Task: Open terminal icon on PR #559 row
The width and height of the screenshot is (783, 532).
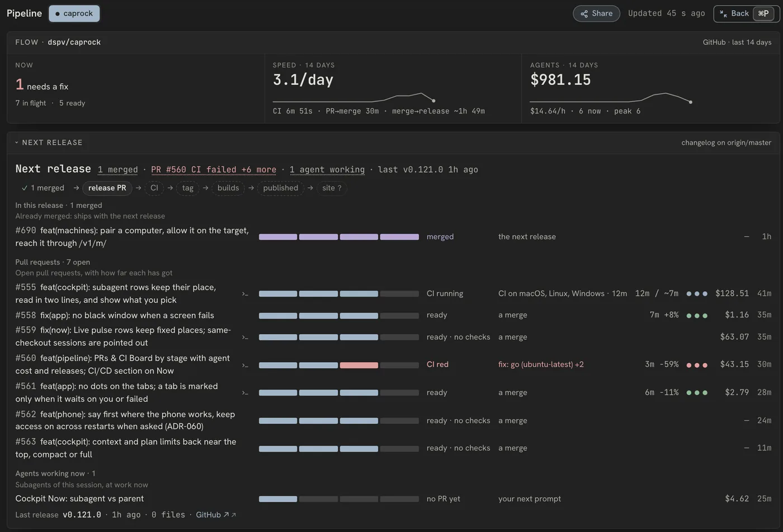Action: [x=245, y=338]
